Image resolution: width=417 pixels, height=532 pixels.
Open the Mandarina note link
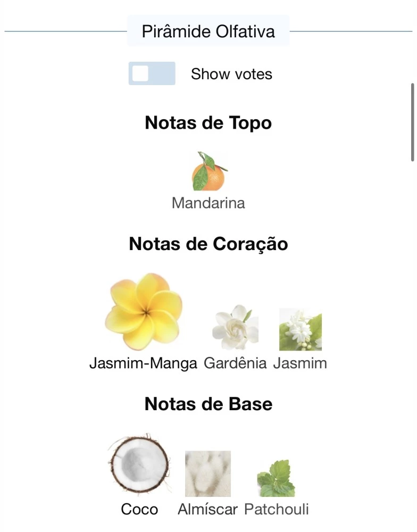pyautogui.click(x=208, y=203)
